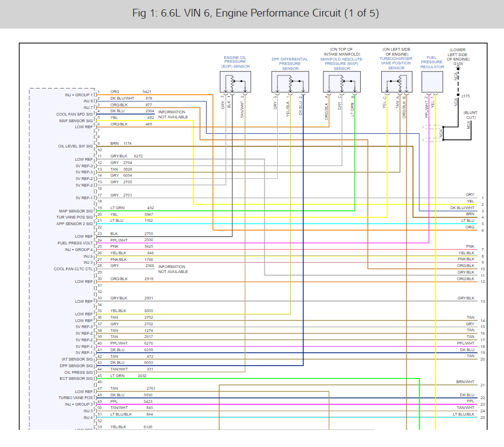Click circuit number 6272 on the GRY/BLK wire
Screen dimensions: 504x447
139,156
